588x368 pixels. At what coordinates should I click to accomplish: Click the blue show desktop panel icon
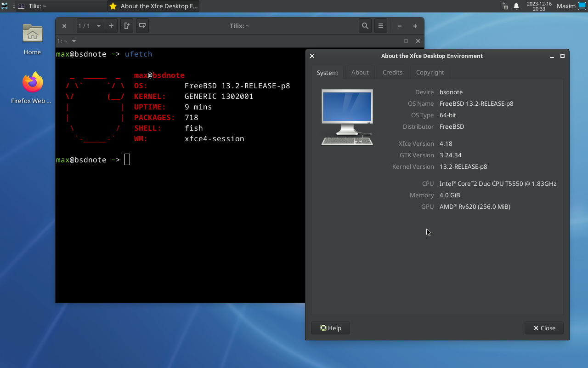click(x=582, y=6)
